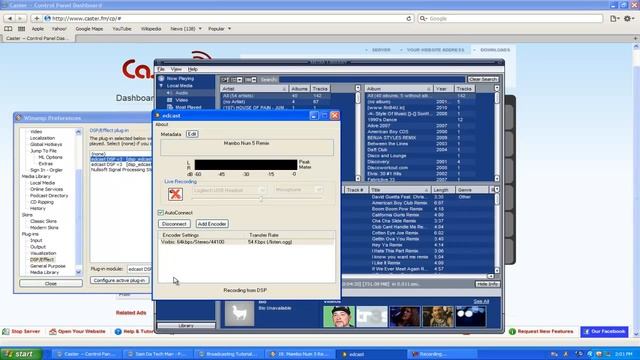This screenshot has height=360, width=640.
Task: Click the add bookmark plus button
Action: (x=36, y=18)
